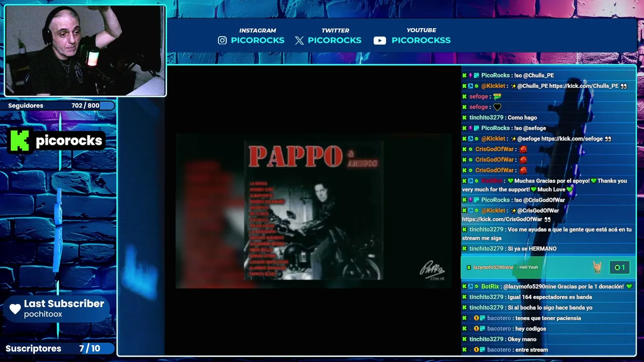Click the streamer webcam feed
The height and width of the screenshot is (362, 644).
pos(85,50)
